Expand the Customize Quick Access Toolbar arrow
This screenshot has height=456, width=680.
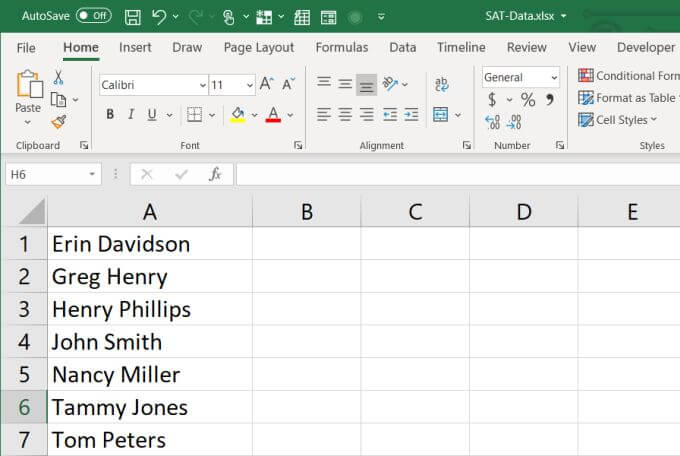pos(381,17)
